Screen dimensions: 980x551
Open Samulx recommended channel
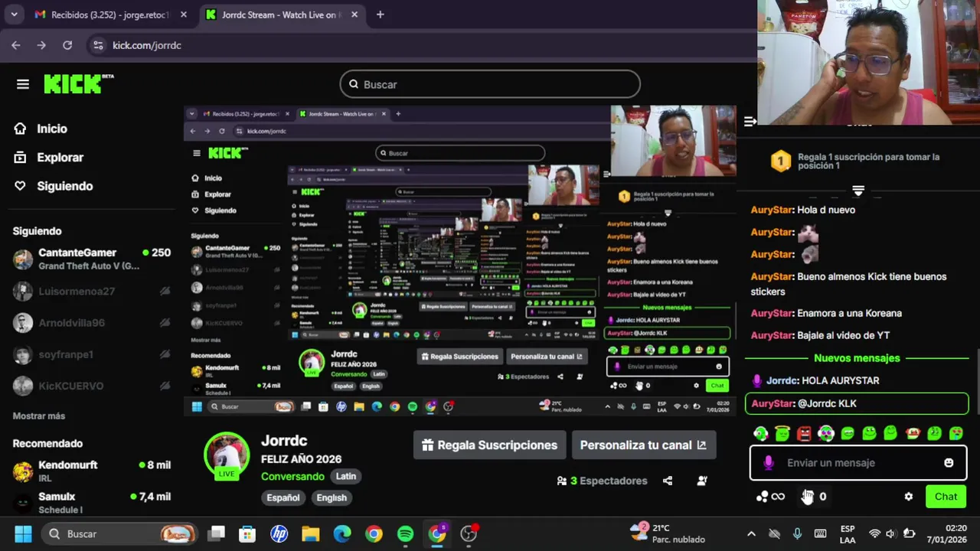click(92, 503)
